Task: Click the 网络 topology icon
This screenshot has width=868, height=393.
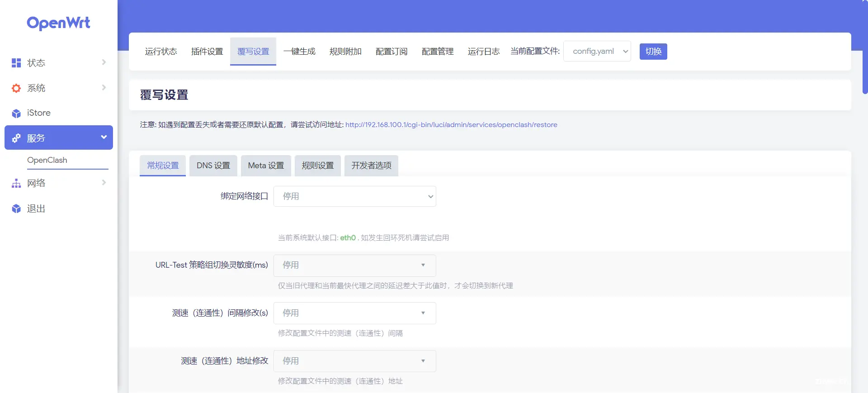Action: pos(16,183)
